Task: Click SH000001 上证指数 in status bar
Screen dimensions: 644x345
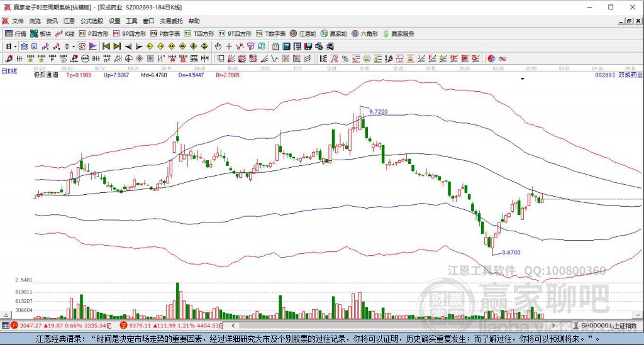Action: pyautogui.click(x=605, y=326)
